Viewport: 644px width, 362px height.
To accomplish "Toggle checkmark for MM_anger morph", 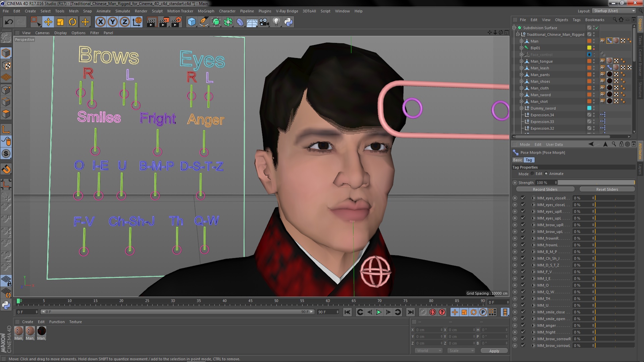I will pyautogui.click(x=523, y=325).
